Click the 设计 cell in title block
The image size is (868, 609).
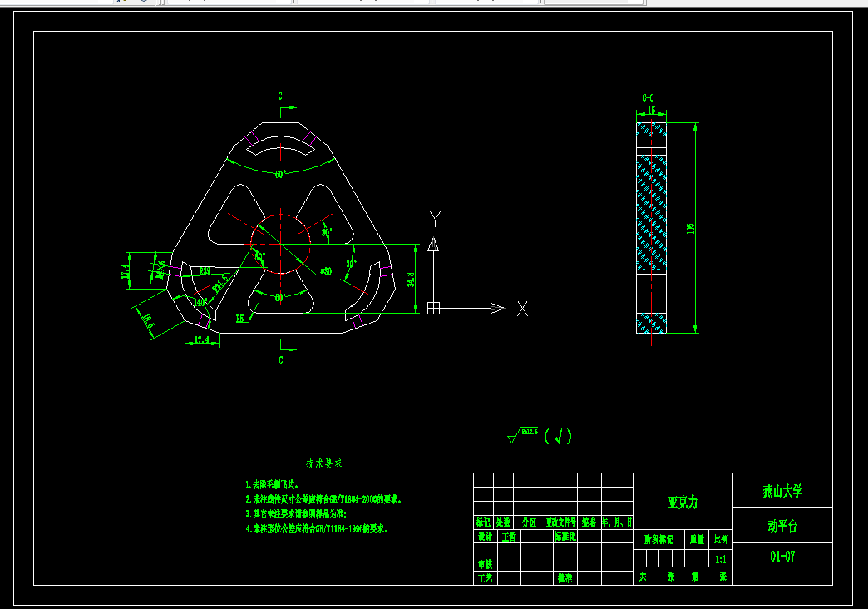(486, 536)
